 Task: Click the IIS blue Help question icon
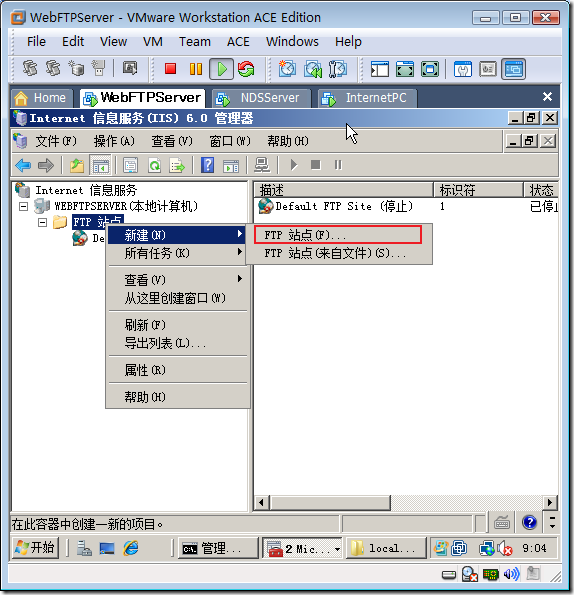point(208,165)
